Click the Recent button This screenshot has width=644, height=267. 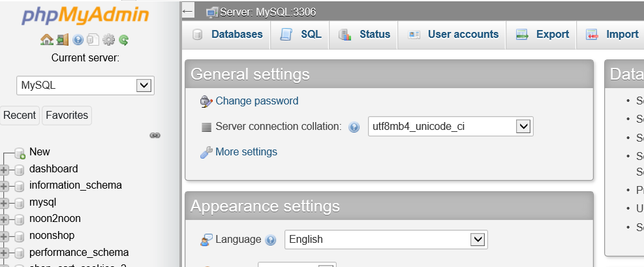[x=20, y=116]
